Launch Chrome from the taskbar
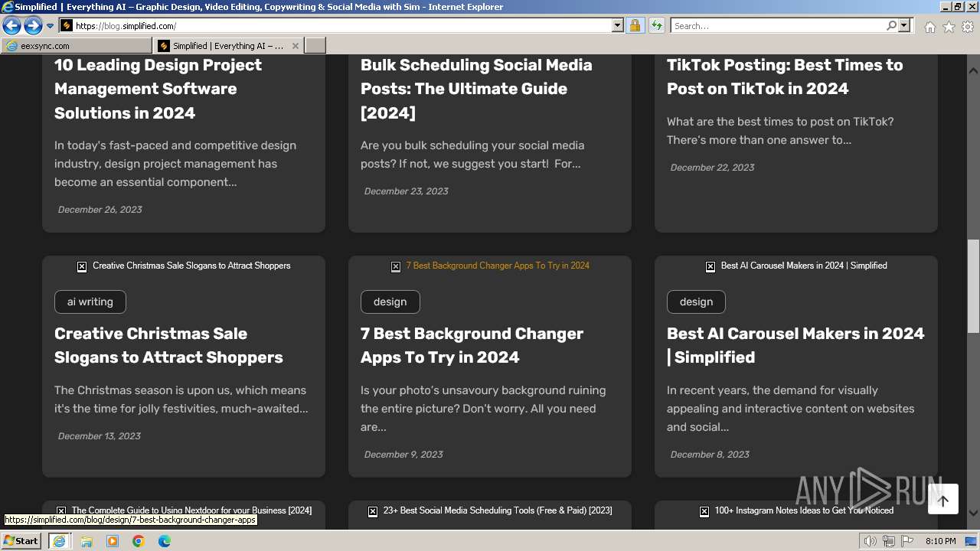980x551 pixels. (x=139, y=541)
